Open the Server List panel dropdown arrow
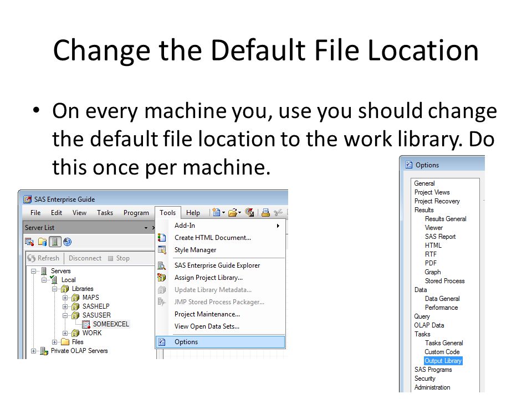 click(146, 228)
